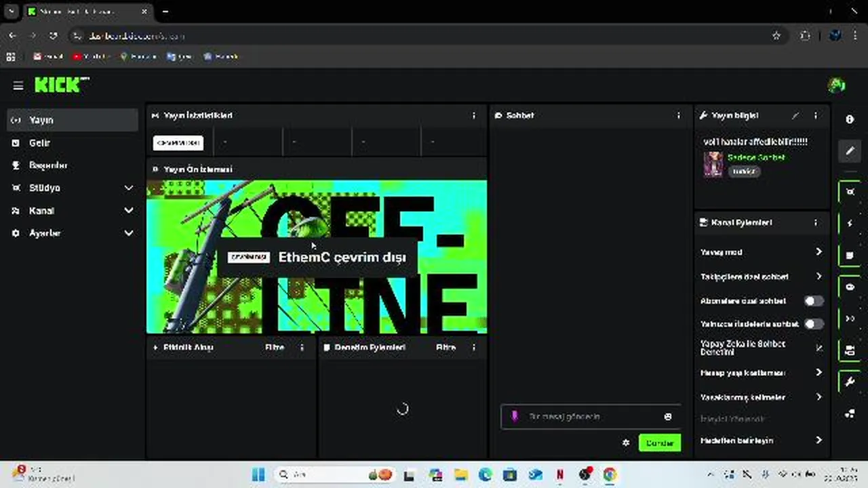Toggle the eye preview widget in right rail
The height and width of the screenshot is (488, 868).
(850, 287)
